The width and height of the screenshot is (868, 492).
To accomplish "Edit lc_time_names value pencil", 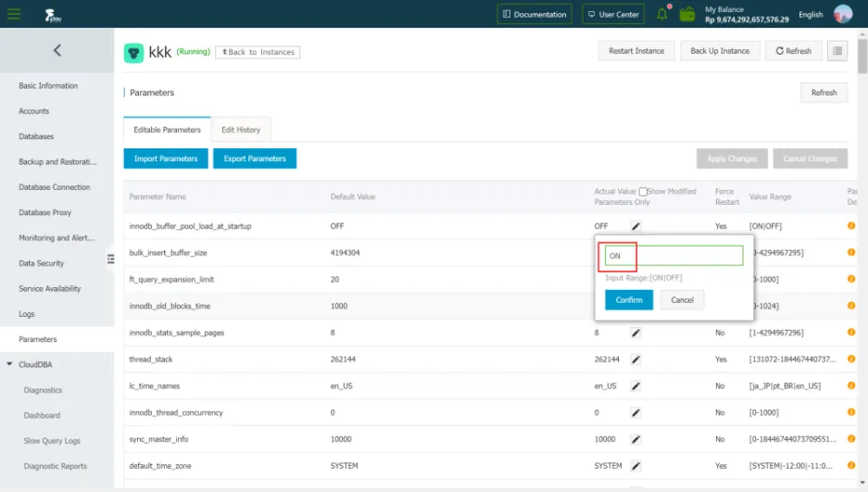I will coord(635,385).
